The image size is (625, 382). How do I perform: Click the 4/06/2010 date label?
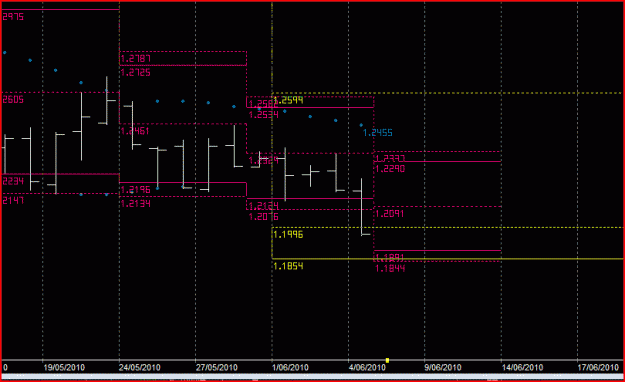(x=367, y=367)
